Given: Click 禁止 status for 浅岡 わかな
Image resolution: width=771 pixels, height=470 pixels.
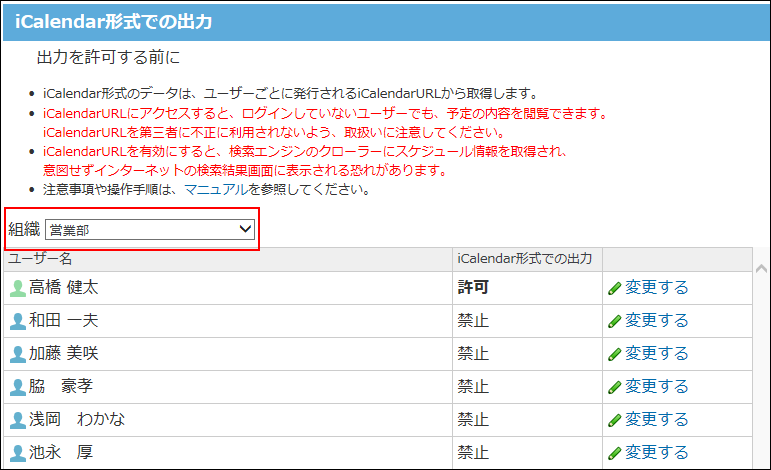Looking at the screenshot, I should (473, 419).
